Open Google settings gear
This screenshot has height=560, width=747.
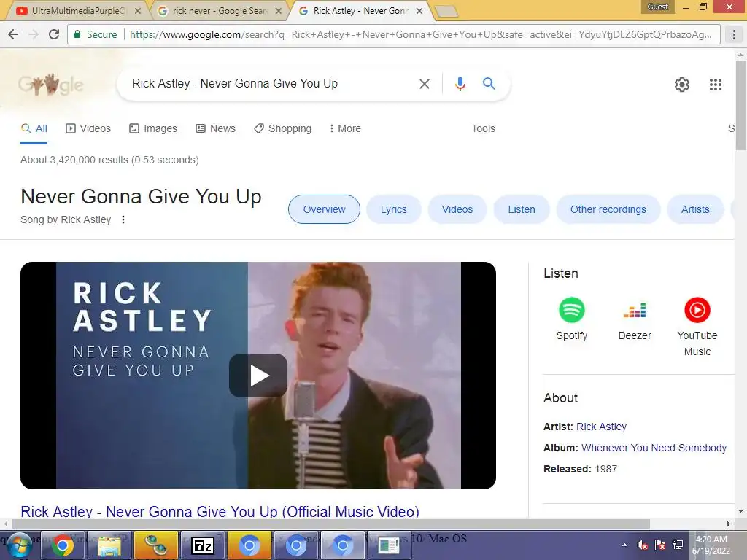coord(682,85)
